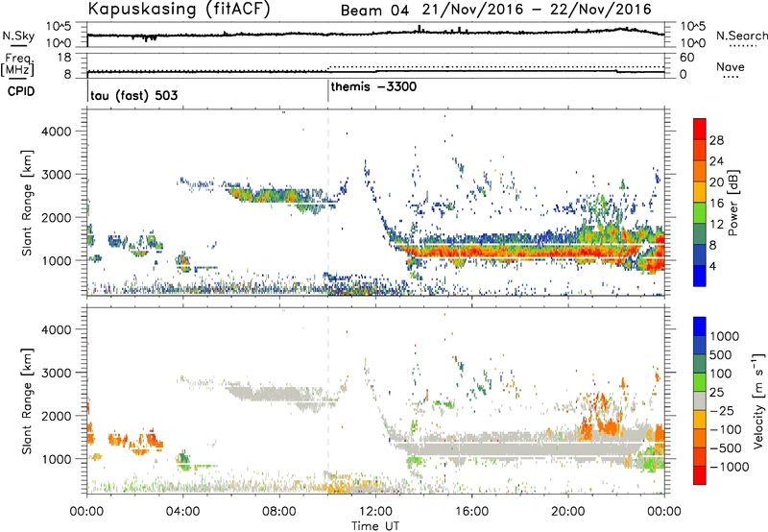The height and width of the screenshot is (532, 768).
Task: Click the '60' Nave axis tick
Action: point(686,58)
